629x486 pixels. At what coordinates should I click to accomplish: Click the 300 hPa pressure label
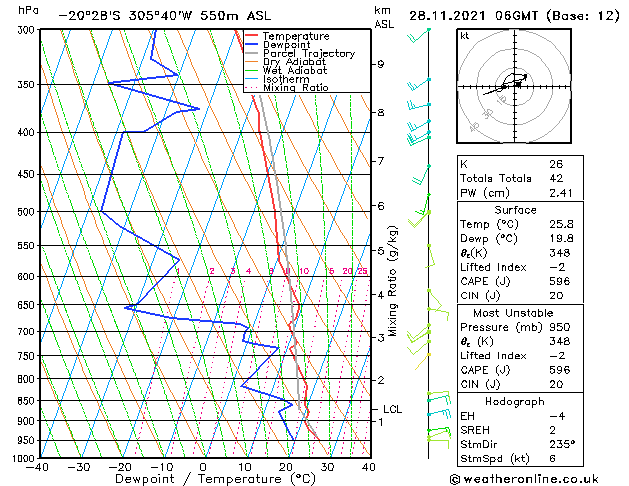pyautogui.click(x=26, y=30)
